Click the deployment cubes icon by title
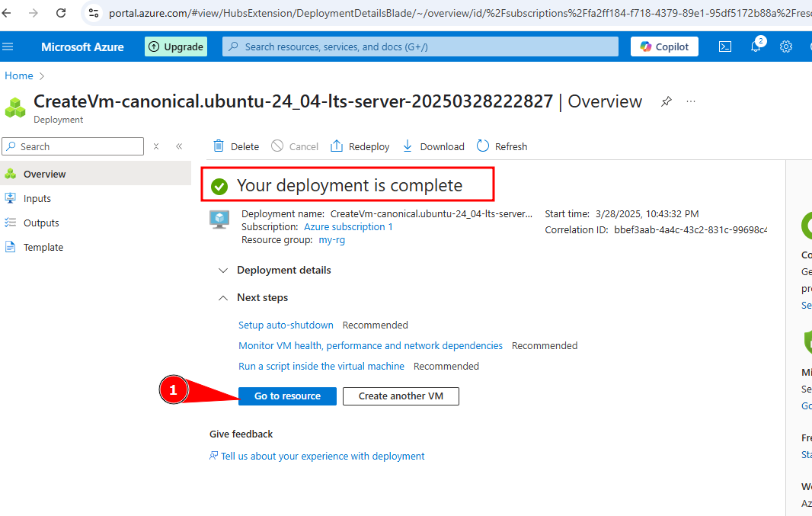 click(x=15, y=107)
